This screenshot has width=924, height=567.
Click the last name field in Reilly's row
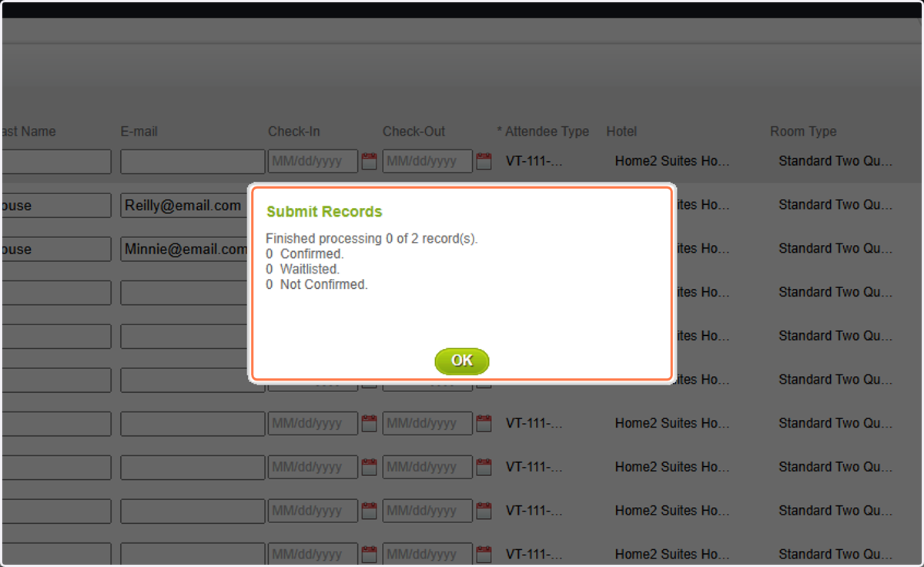[57, 206]
